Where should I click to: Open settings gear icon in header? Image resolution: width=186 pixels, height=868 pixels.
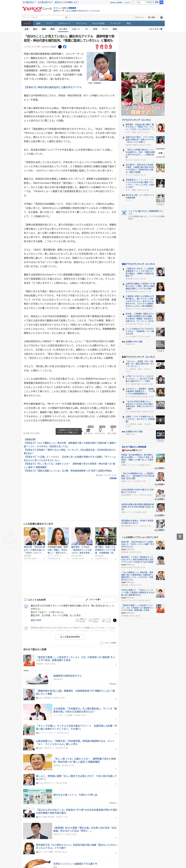161,17
